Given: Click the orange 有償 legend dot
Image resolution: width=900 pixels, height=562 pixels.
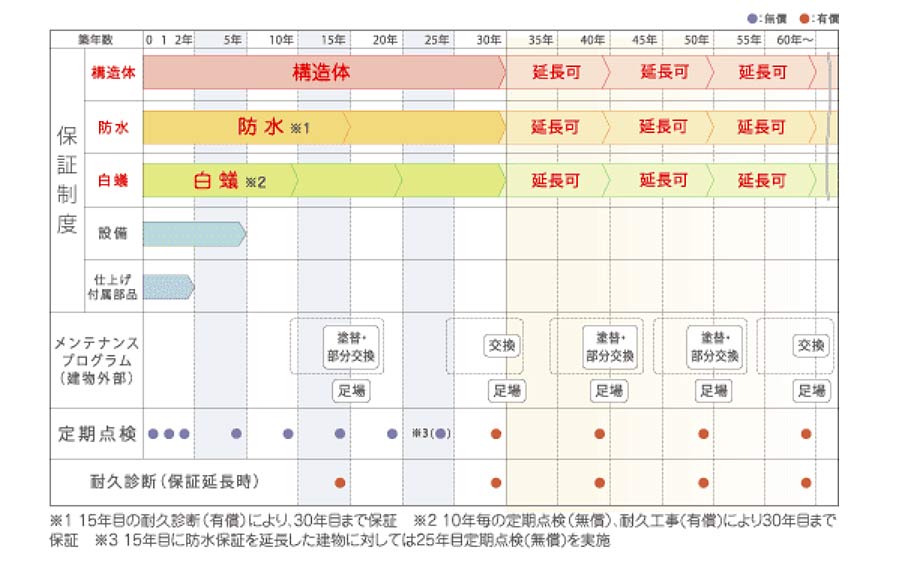Looking at the screenshot, I should tap(807, 17).
